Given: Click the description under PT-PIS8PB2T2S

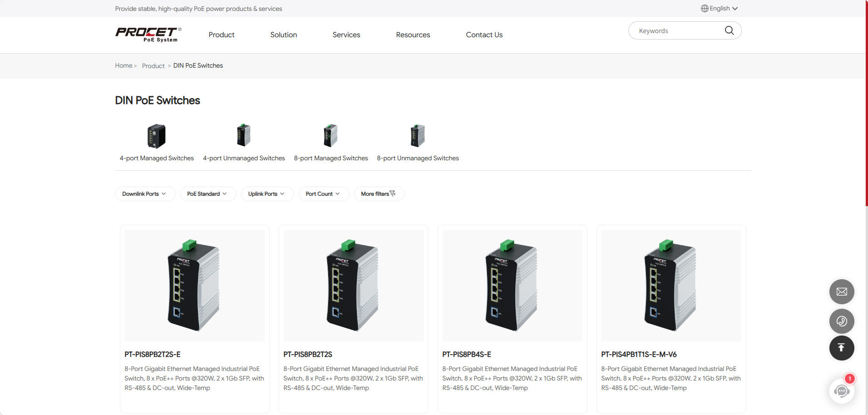Looking at the screenshot, I should (353, 378).
